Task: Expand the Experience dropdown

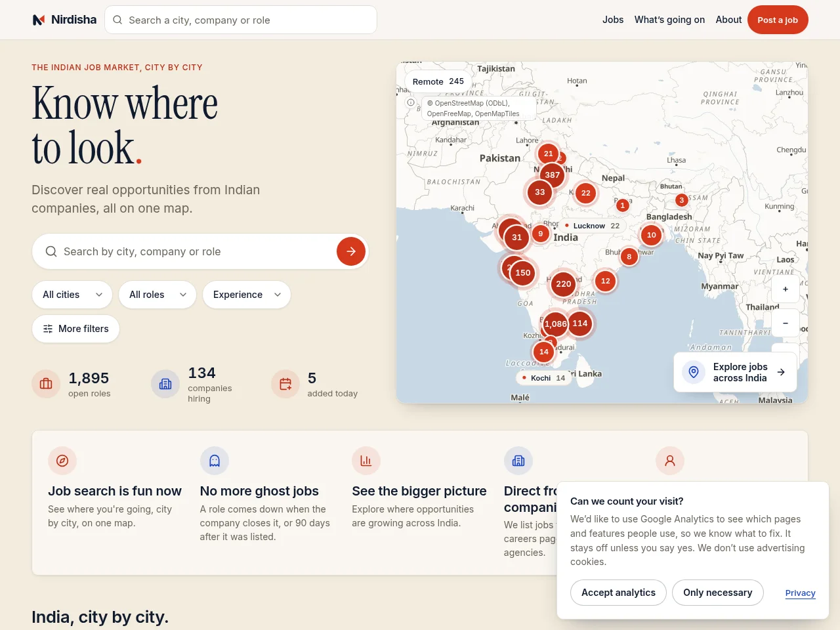Action: click(247, 295)
